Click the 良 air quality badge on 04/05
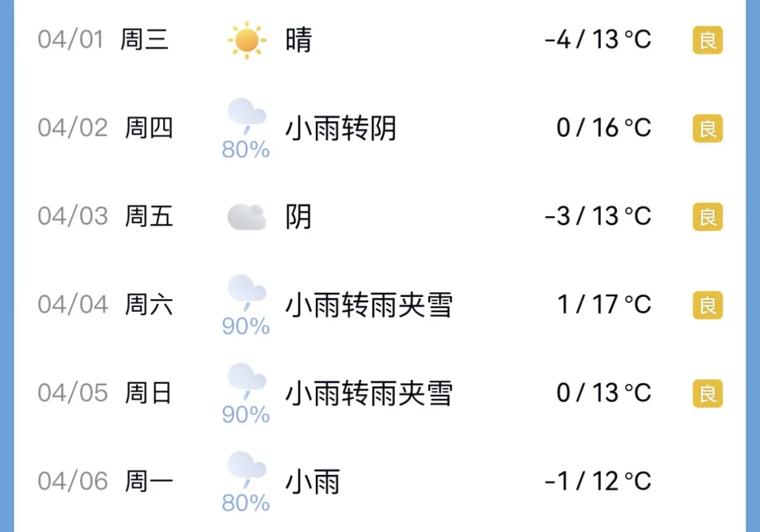 [707, 393]
